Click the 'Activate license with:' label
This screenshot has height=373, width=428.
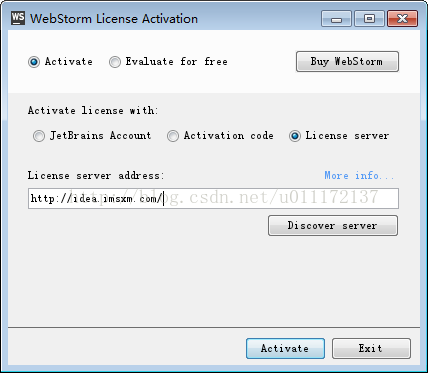[x=93, y=110]
